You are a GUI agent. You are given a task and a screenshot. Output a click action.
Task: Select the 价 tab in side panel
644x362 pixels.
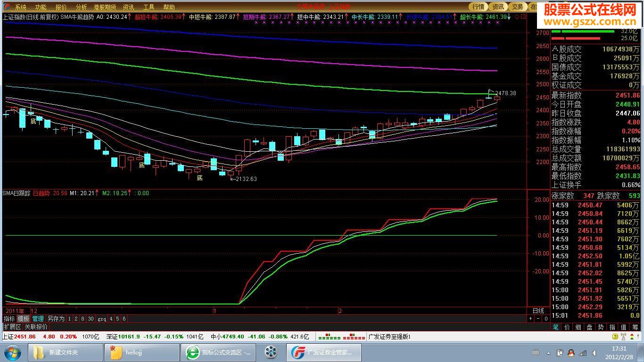(567, 327)
